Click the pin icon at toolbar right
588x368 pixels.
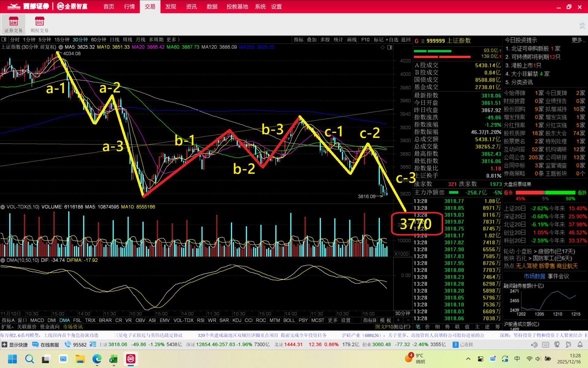pos(582,26)
